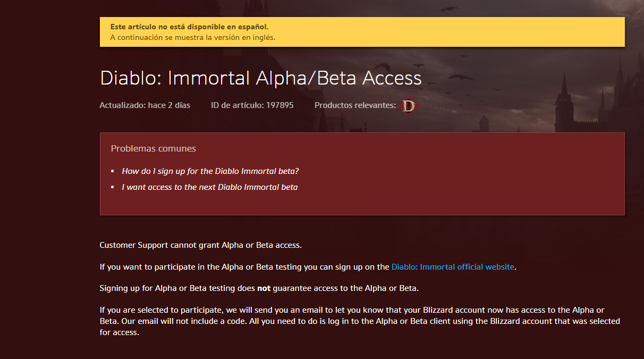Follow the Diablo: Immortal official website link
644x359 pixels.
(x=453, y=267)
